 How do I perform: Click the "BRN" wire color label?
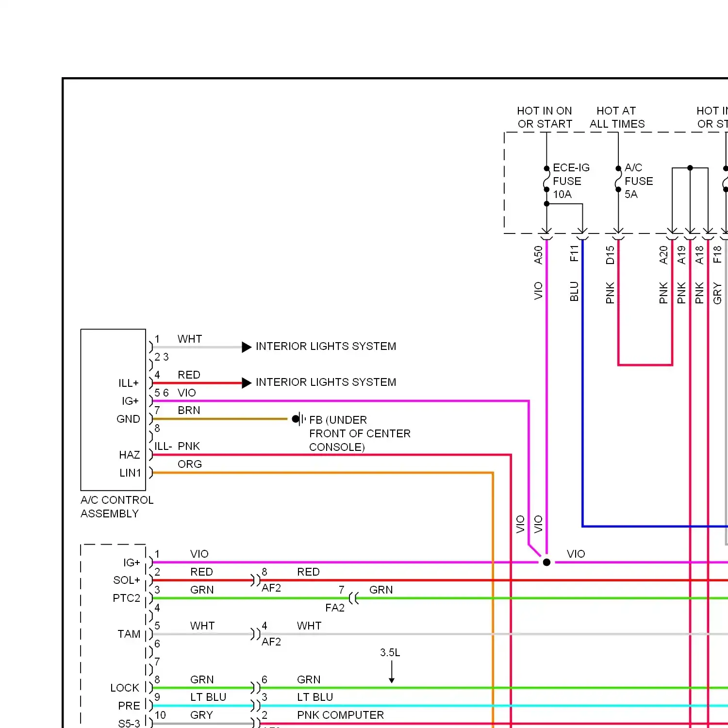(189, 411)
